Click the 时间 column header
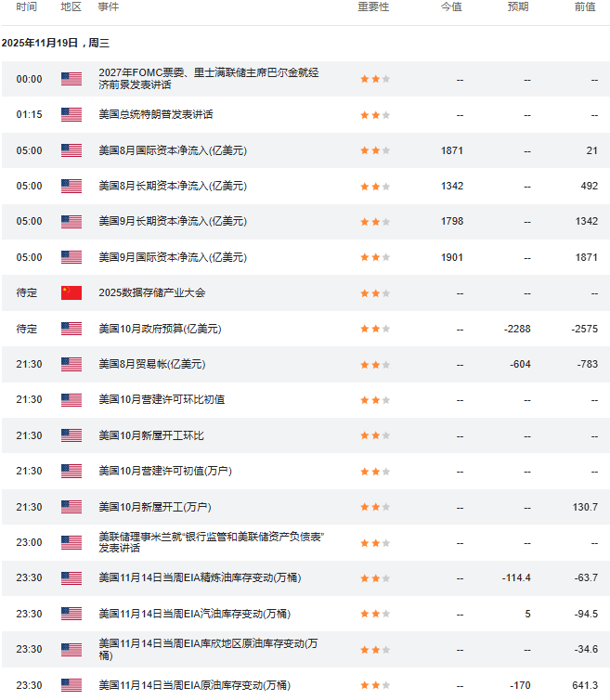The width and height of the screenshot is (610, 700). click(26, 6)
